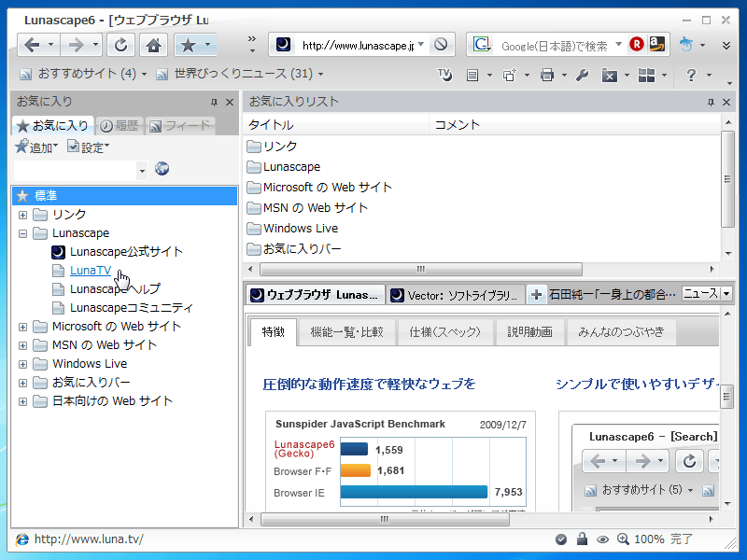Select the ウェブブラウザ Lunas... browser tab
This screenshot has width=747, height=560.
click(x=316, y=295)
